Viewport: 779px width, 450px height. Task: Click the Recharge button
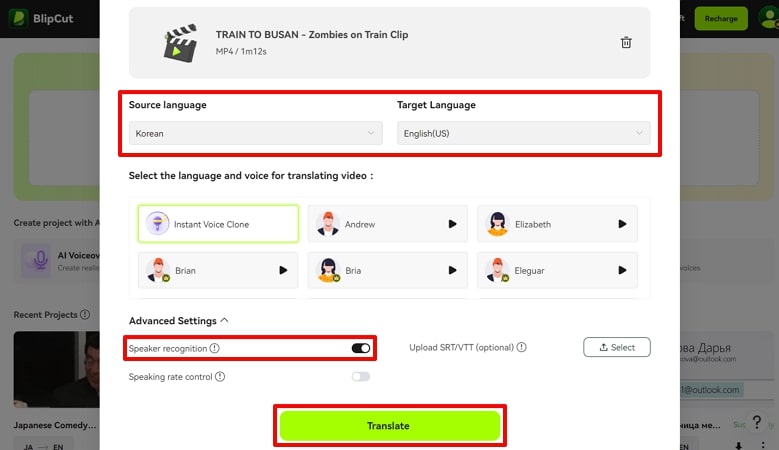coord(720,18)
